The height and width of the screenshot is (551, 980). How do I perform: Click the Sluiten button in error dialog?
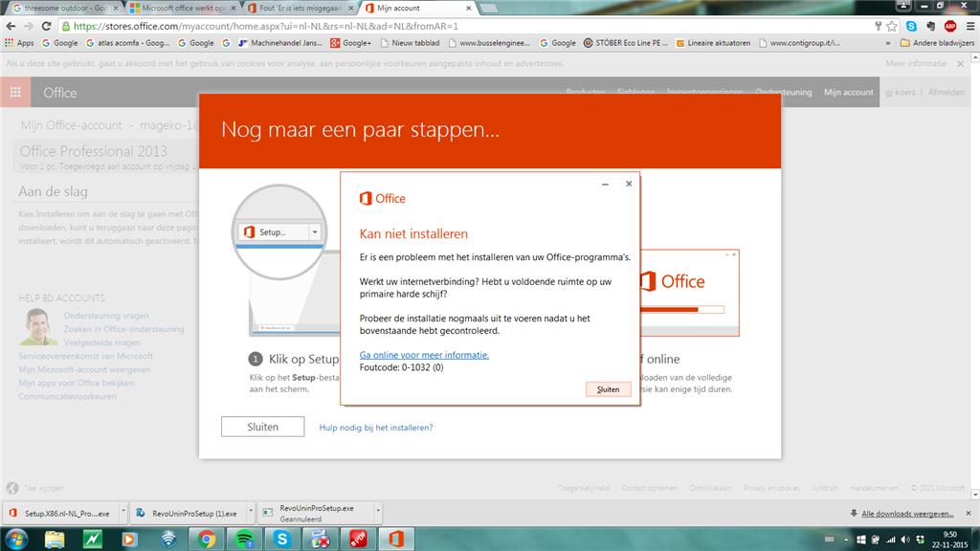tap(608, 389)
